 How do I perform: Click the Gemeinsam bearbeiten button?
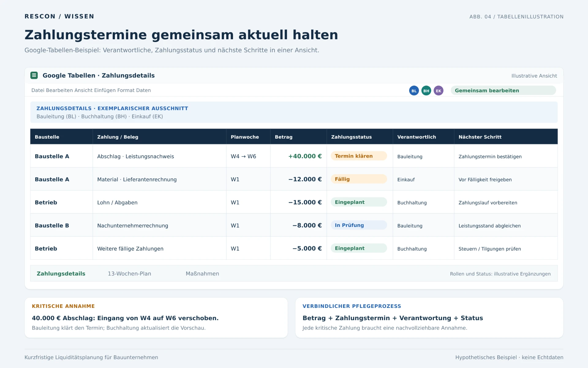coord(503,90)
